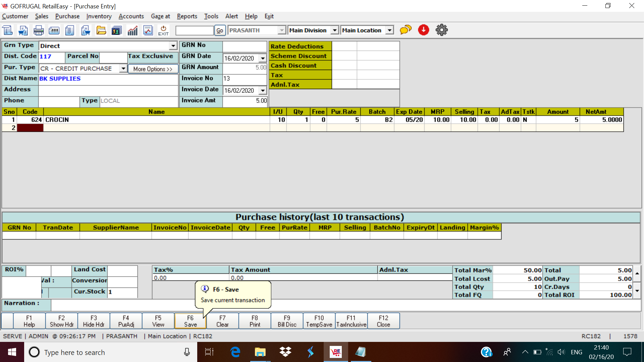Open Dropbox from the taskbar
The image size is (644, 362).
(x=285, y=352)
